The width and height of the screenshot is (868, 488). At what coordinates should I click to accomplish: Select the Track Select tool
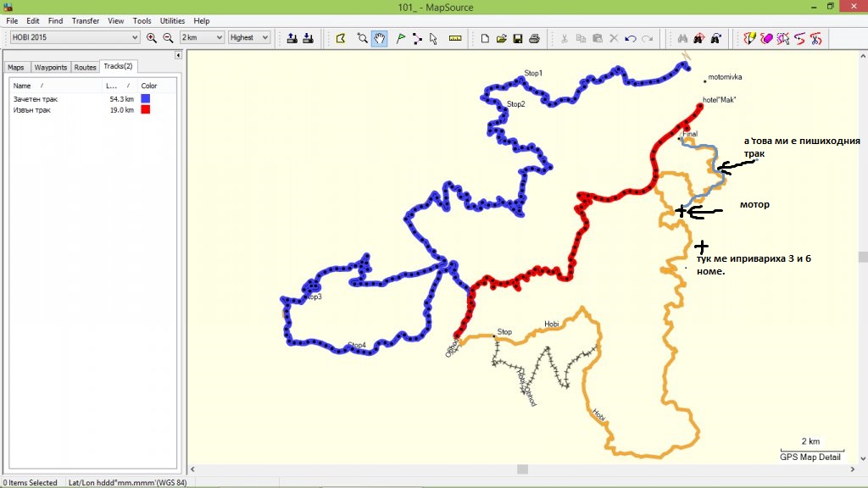(x=782, y=38)
